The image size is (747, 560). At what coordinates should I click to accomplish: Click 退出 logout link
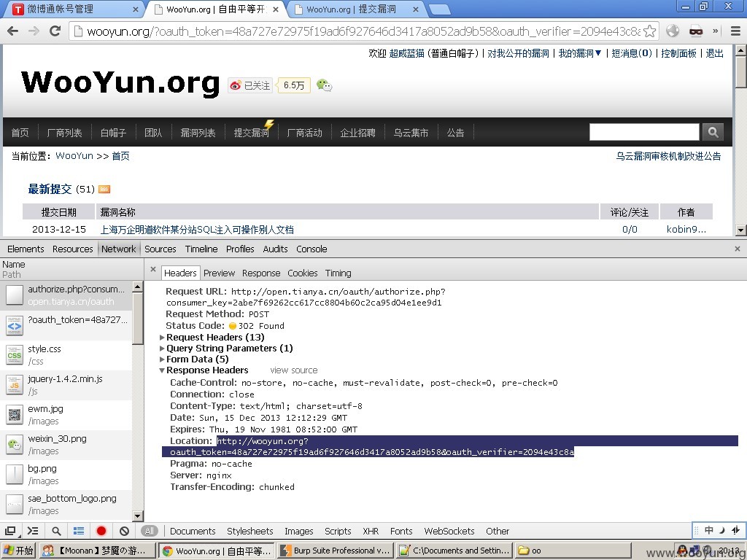[x=714, y=53]
